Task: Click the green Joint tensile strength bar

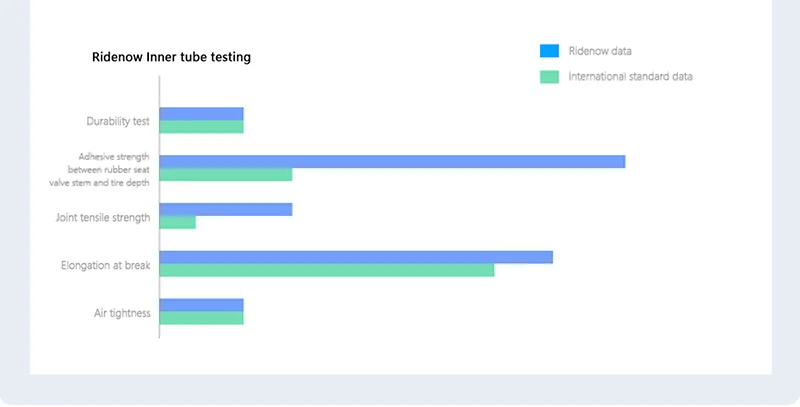Action: tap(178, 223)
